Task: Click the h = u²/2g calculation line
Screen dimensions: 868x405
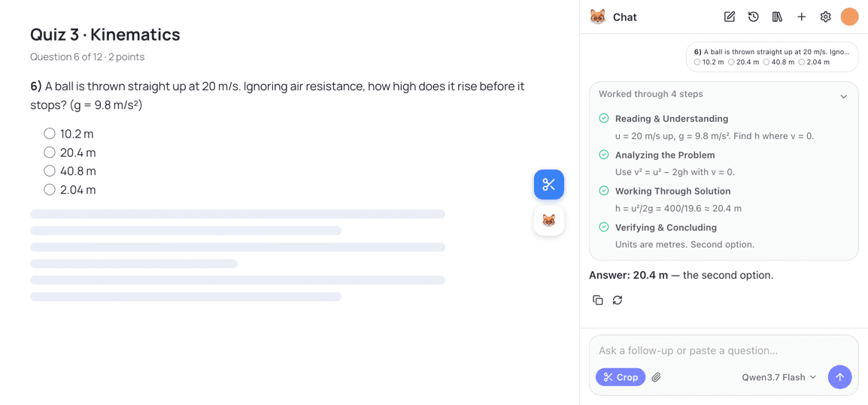Action: (678, 209)
